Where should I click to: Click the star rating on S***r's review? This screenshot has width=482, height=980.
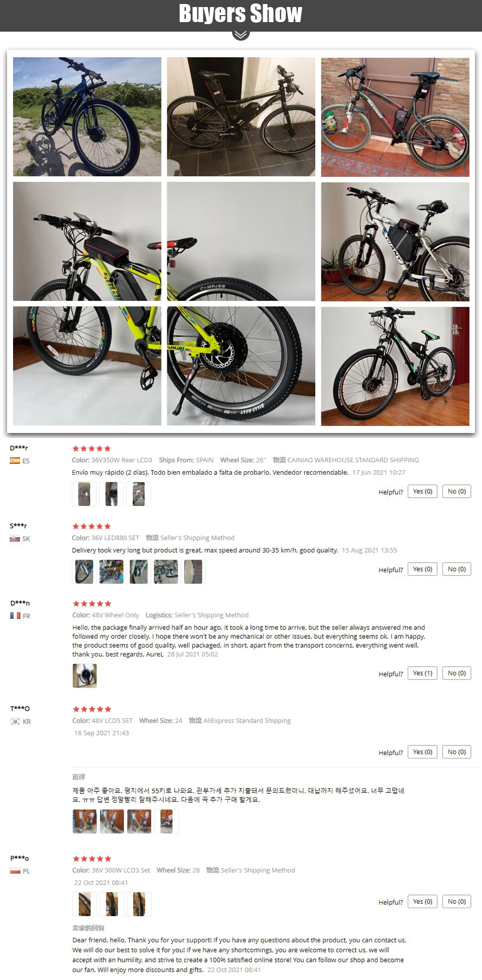[91, 526]
